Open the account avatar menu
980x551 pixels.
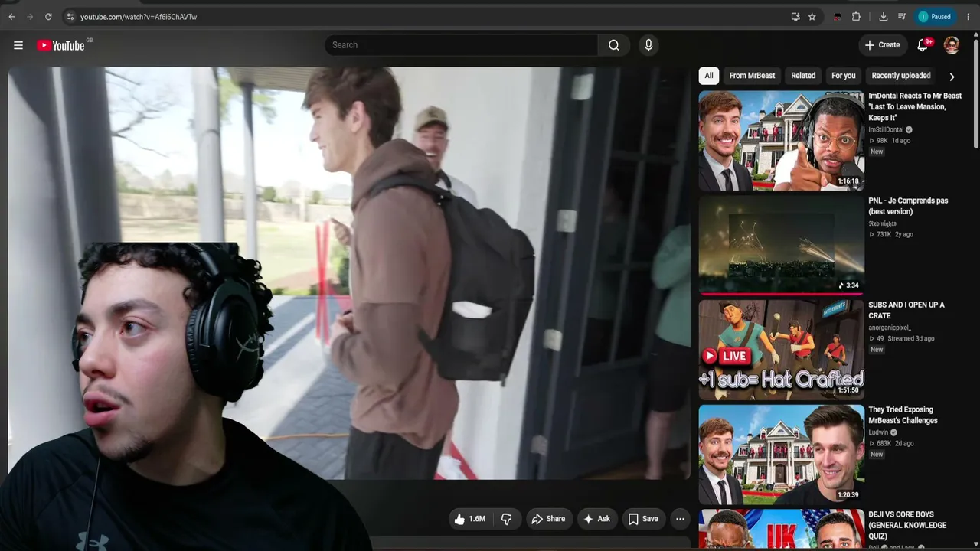click(x=952, y=45)
